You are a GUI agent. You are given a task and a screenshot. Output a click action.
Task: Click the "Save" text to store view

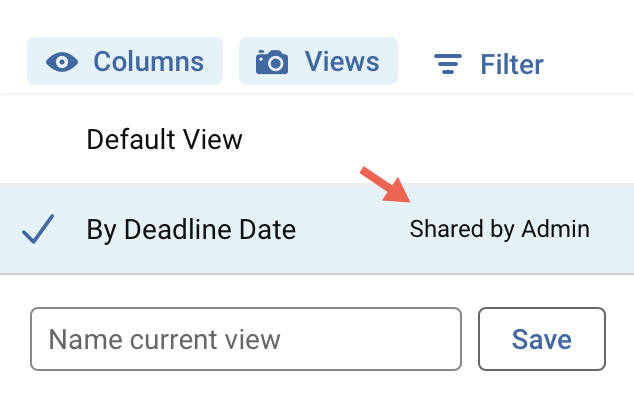click(542, 339)
